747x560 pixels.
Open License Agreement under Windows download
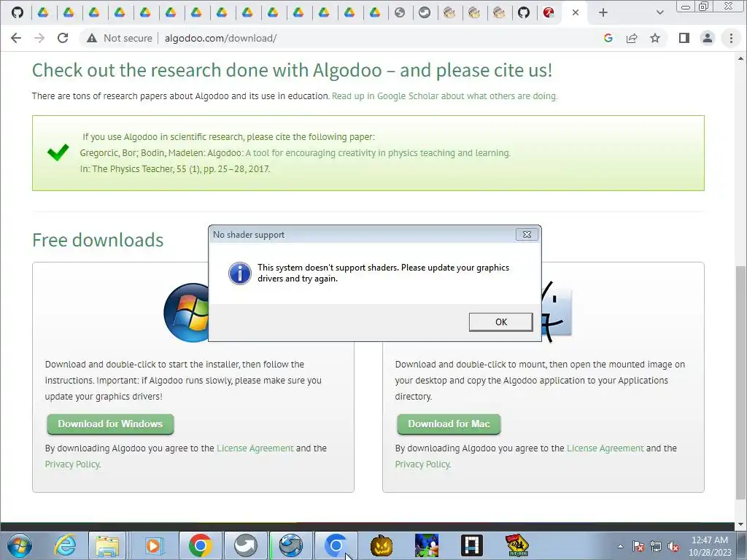click(255, 448)
